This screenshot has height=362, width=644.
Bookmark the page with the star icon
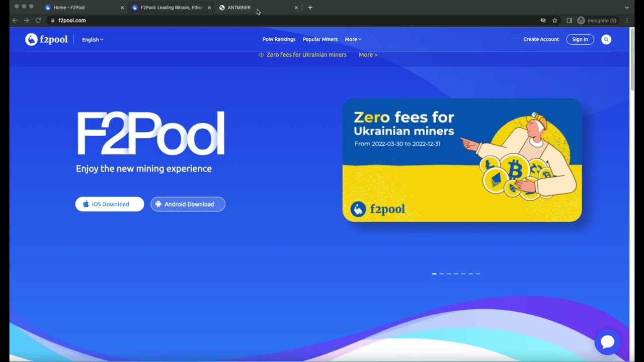(x=555, y=21)
